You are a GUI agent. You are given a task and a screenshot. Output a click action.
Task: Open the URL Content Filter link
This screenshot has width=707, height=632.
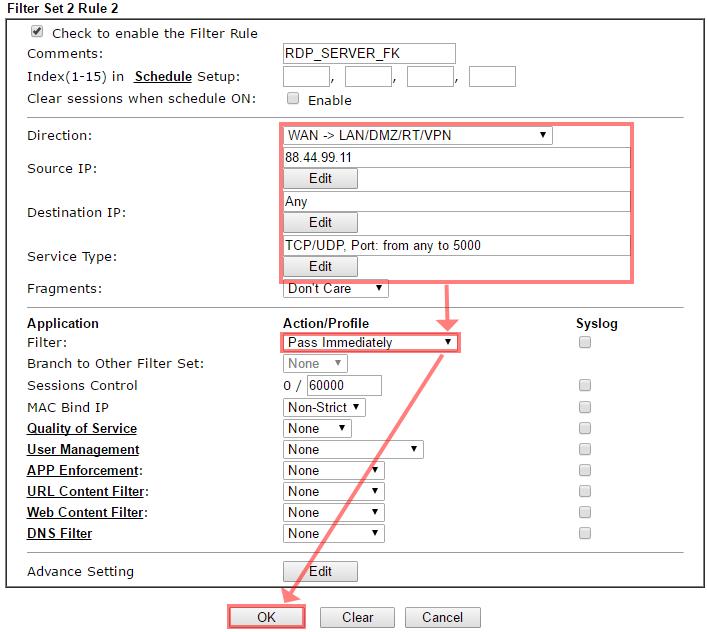coord(86,492)
